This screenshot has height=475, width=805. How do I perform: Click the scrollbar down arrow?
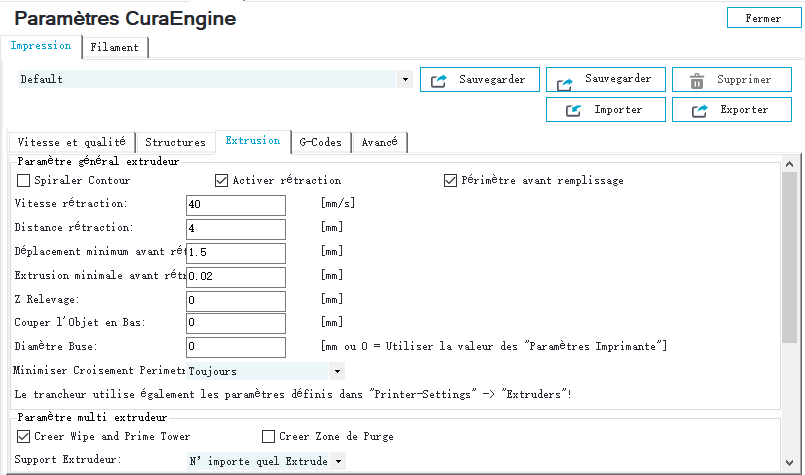790,463
